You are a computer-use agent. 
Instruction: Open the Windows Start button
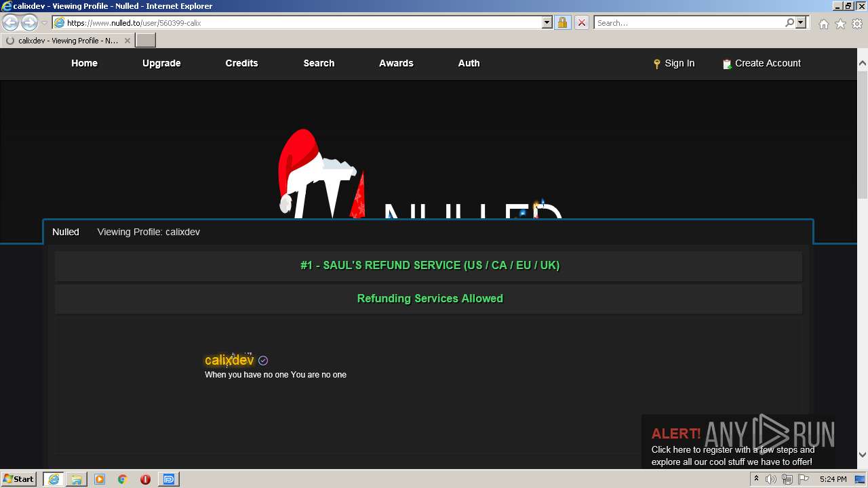click(19, 479)
